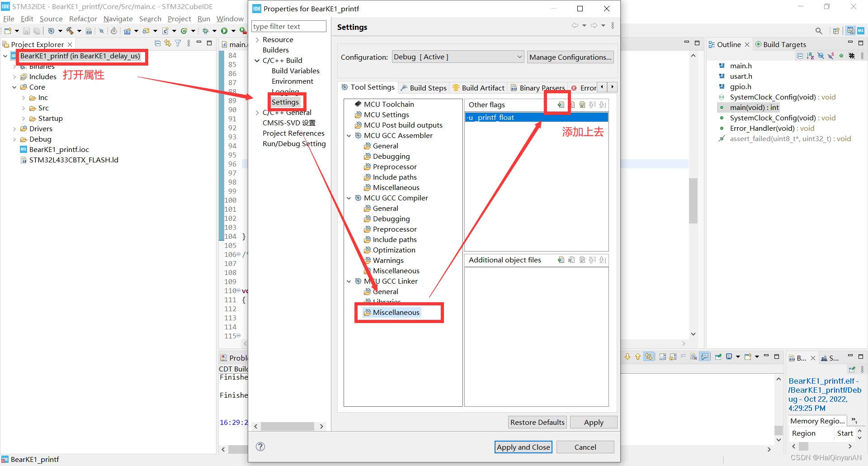Viewport: 868px width, 466px height.
Task: Collapse the MCU GCC Linker node
Action: tap(349, 281)
